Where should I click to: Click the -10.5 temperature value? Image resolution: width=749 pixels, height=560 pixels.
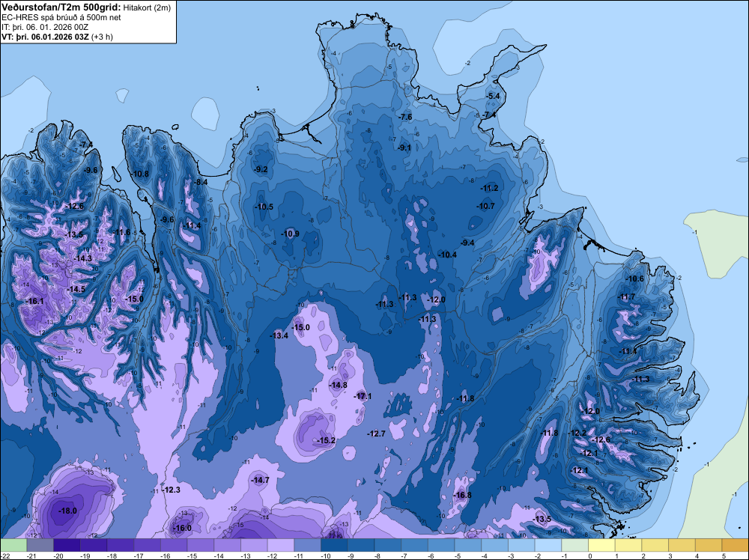(x=264, y=207)
